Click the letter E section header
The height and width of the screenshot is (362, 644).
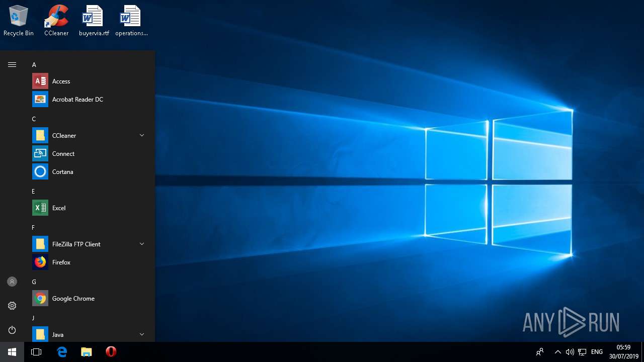(x=33, y=192)
